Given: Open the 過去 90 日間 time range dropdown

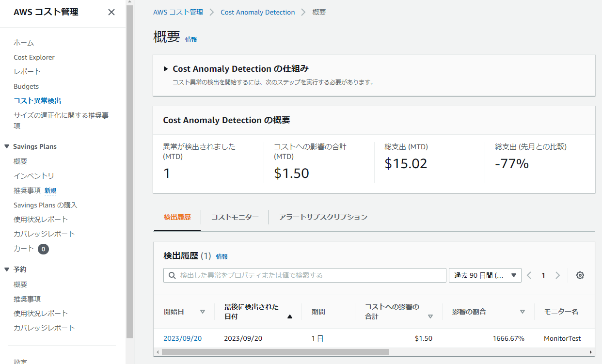Looking at the screenshot, I should pos(485,275).
